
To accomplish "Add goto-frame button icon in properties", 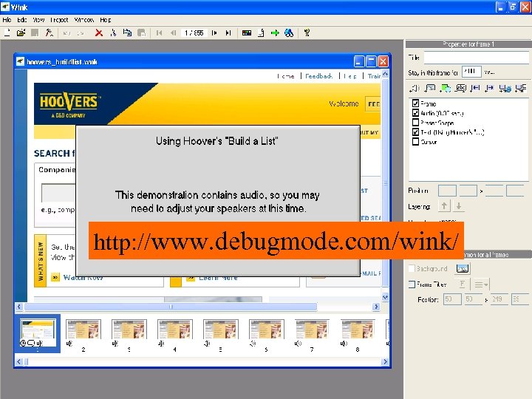I will (x=520, y=88).
